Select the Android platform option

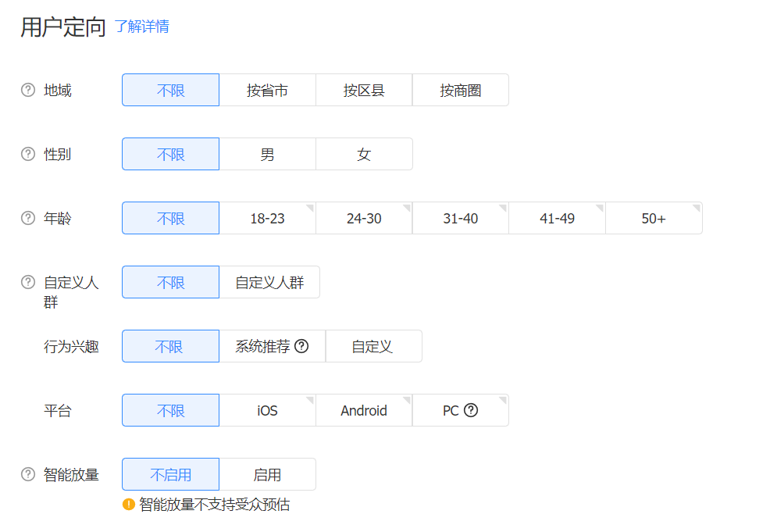click(x=364, y=410)
